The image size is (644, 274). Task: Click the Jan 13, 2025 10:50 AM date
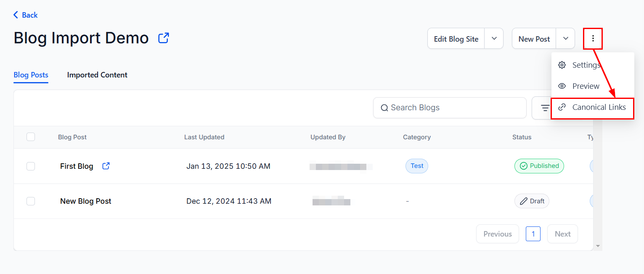228,166
